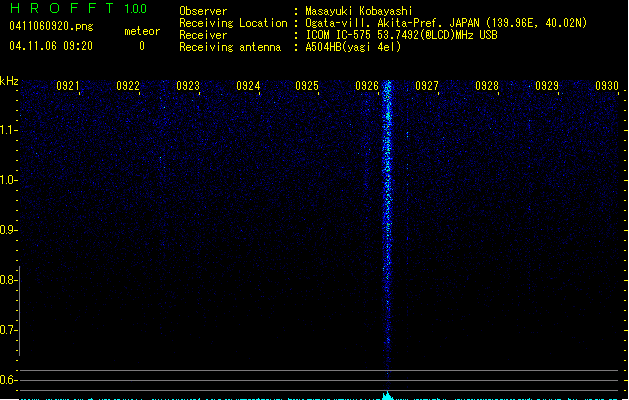Click the 0922 time marker
Viewport: 629px width, 400px height.
click(128, 86)
